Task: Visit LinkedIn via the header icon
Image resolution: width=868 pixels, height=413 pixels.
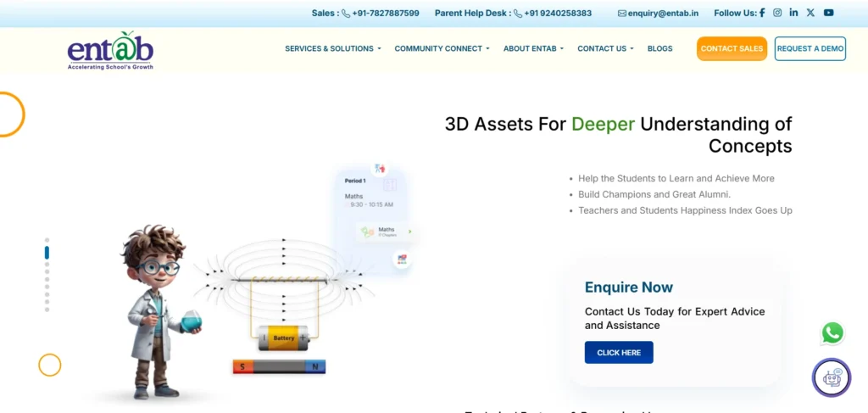Action: [x=793, y=13]
